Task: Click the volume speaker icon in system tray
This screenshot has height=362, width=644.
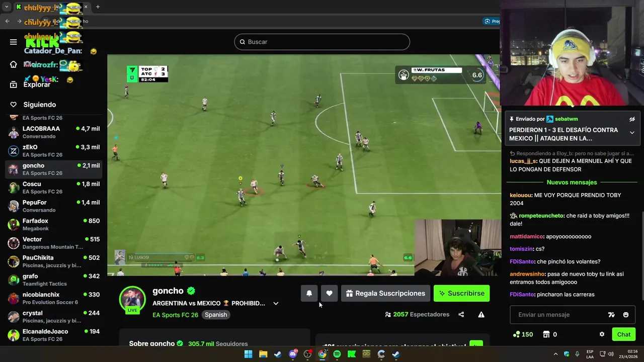Action: 611,354
